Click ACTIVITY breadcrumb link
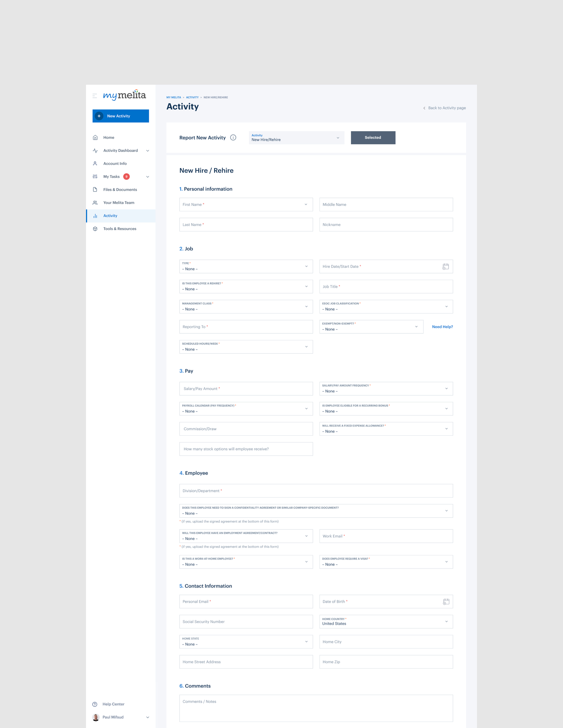 pos(192,97)
